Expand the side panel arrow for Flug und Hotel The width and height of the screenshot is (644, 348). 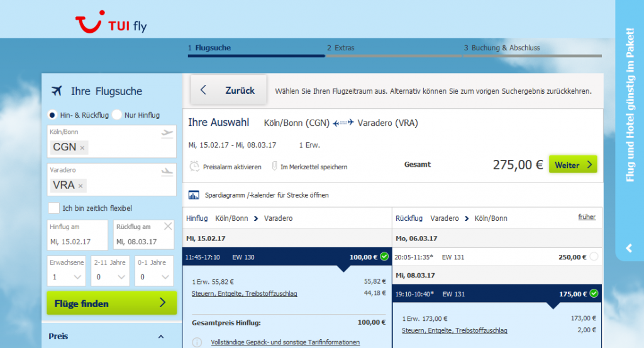[x=628, y=248]
